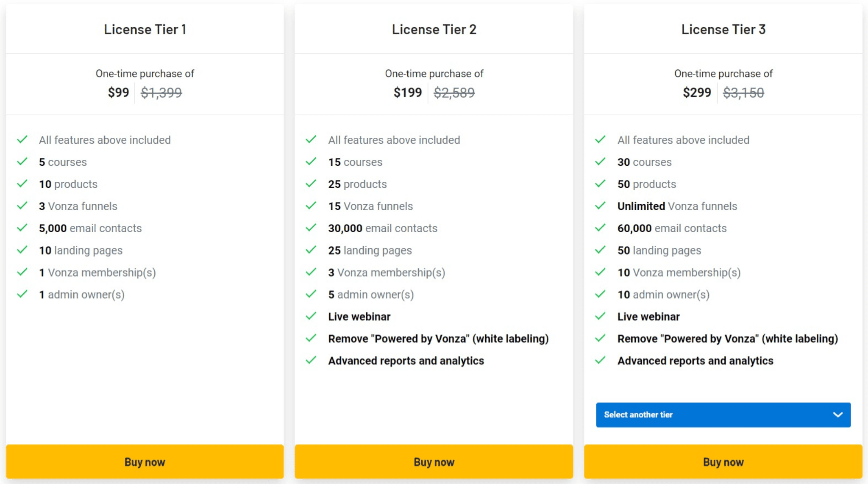Click checkmark beside 1 Vonza membership(s)
Screen dimensions: 868x484
click(x=22, y=272)
